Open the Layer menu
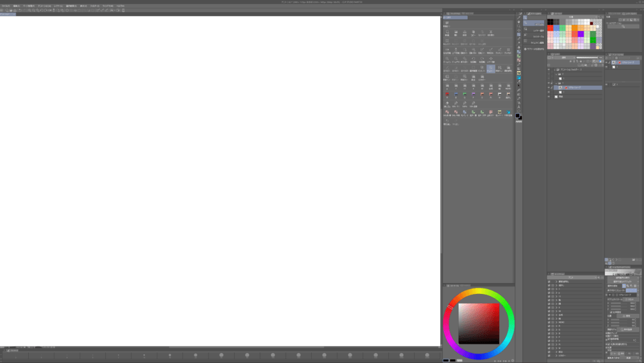Image resolution: width=644 pixels, height=363 pixels. tap(58, 6)
